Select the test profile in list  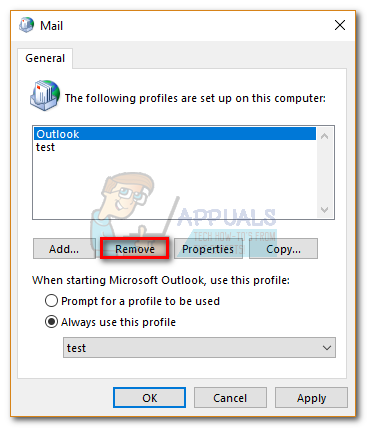pos(45,147)
